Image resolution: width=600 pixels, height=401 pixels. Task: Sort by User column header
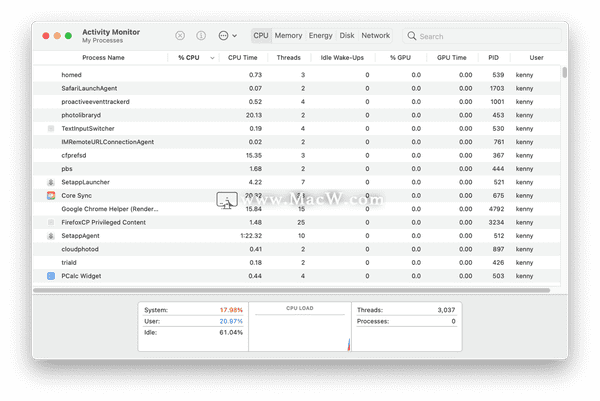[536, 58]
